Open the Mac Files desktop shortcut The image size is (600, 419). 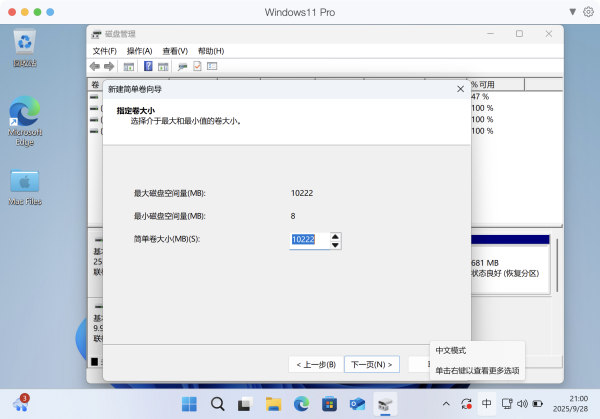click(25, 185)
